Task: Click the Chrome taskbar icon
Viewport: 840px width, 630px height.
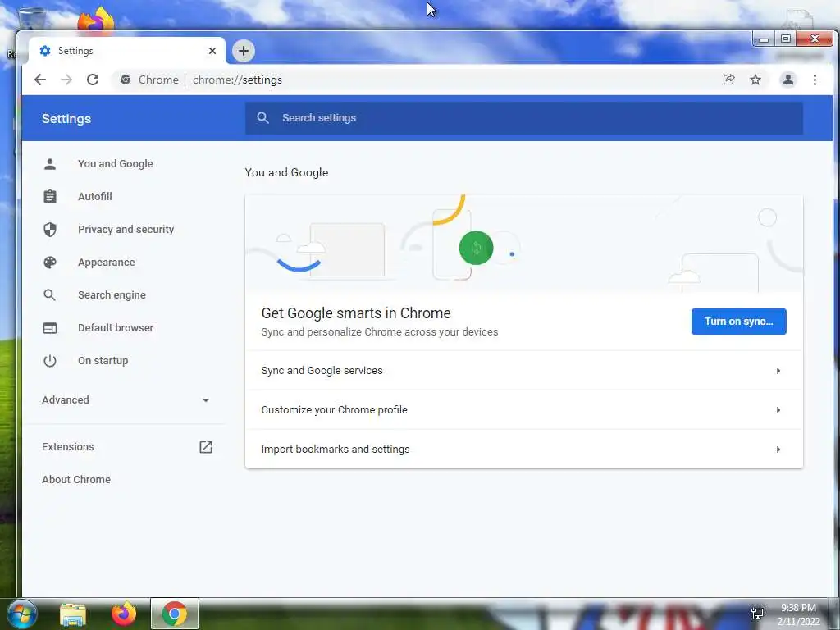Action: click(175, 614)
